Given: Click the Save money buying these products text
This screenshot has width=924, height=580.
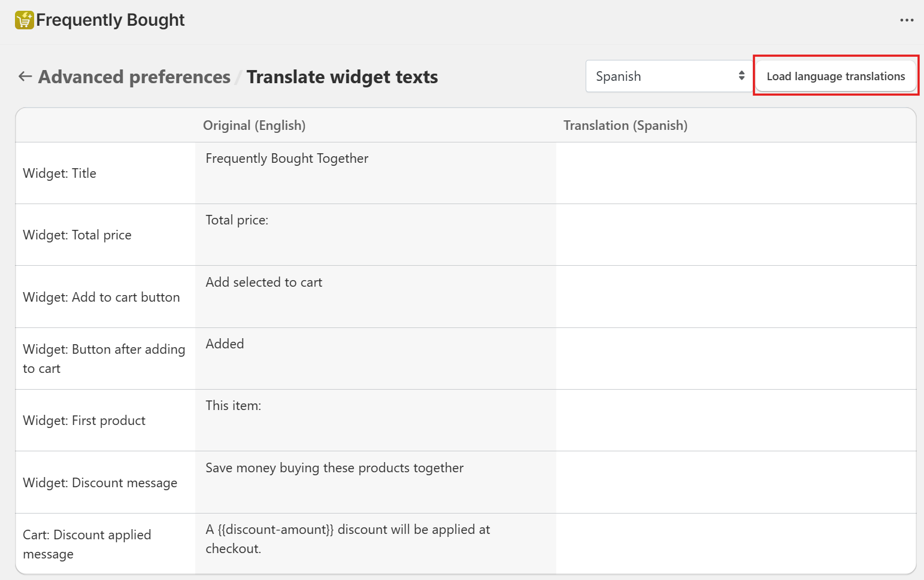Looking at the screenshot, I should [x=334, y=468].
